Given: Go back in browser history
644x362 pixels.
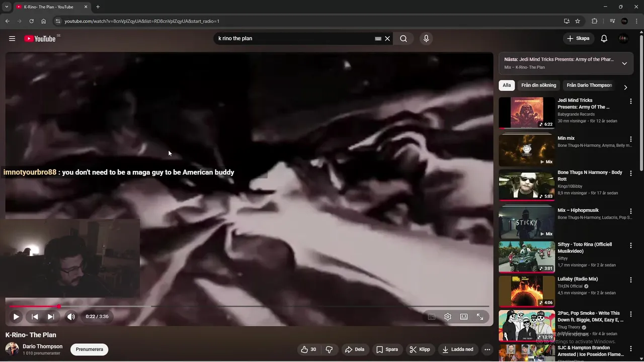Looking at the screenshot, I should [7, 21].
